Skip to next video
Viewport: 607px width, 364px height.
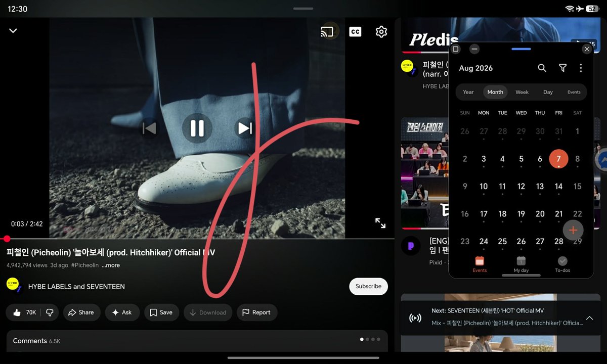pos(245,128)
